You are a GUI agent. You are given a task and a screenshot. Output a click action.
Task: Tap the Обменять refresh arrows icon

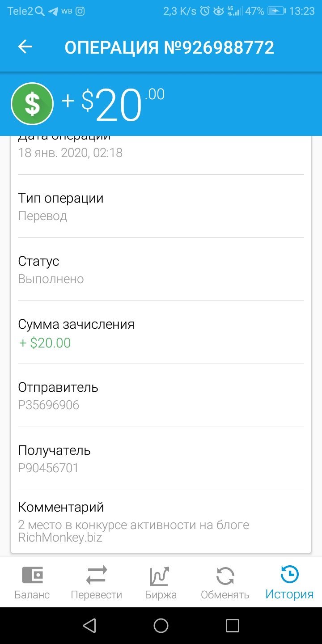click(x=225, y=576)
